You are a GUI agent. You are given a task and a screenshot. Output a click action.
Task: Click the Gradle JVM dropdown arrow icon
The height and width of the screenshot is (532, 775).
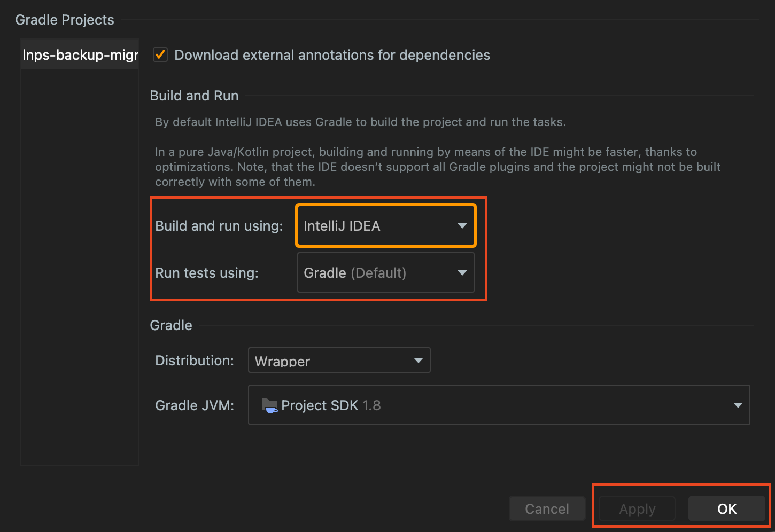[738, 405]
